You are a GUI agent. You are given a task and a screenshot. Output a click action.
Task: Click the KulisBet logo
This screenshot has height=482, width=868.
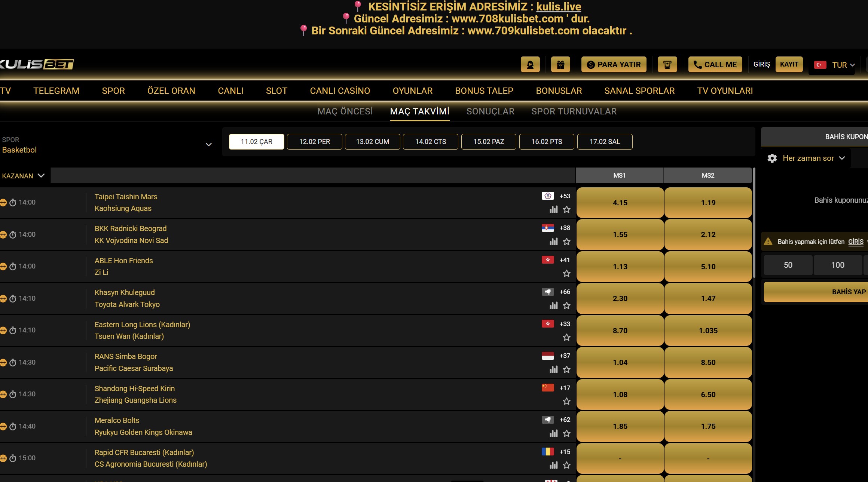[x=37, y=64]
